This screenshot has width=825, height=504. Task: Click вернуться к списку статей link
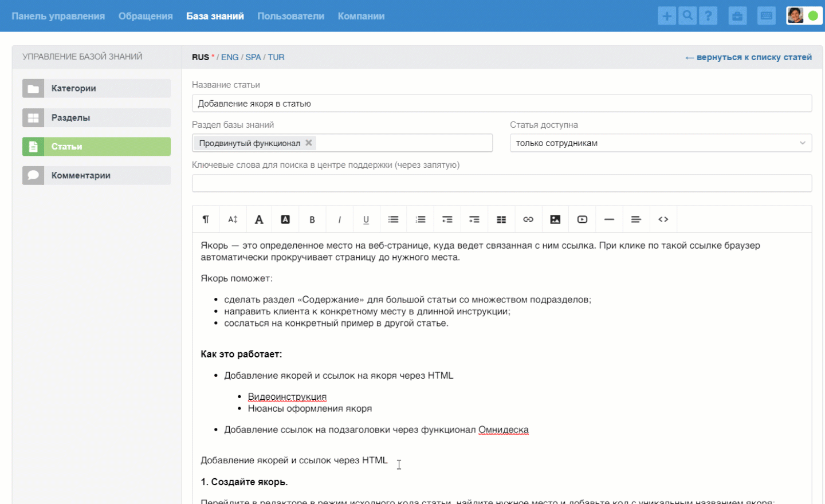coord(748,57)
